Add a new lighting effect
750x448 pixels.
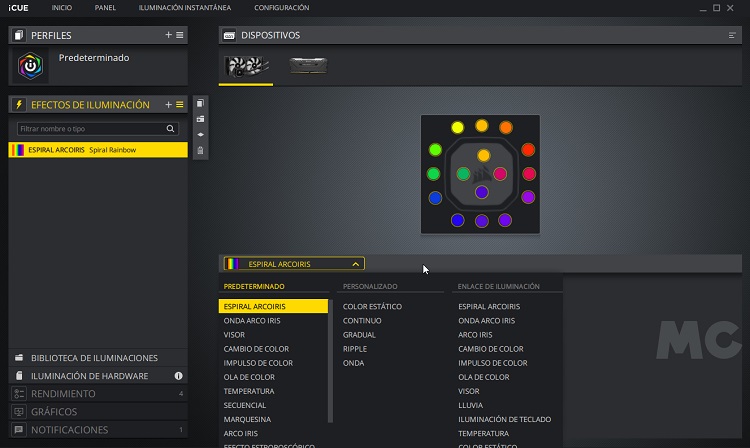coord(169,104)
